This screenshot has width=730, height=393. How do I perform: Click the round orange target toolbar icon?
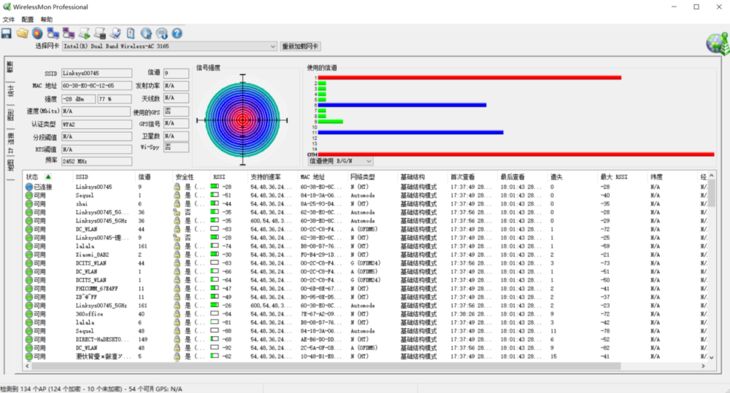[x=38, y=34]
